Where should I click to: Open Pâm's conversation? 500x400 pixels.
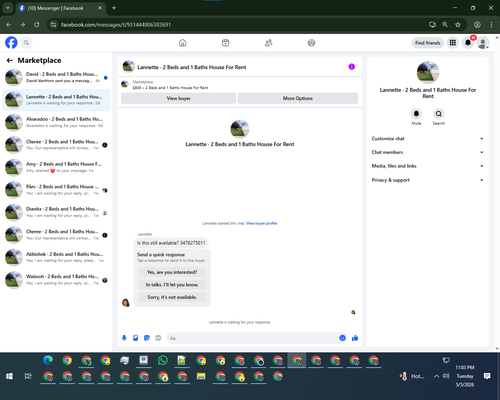pos(56,190)
